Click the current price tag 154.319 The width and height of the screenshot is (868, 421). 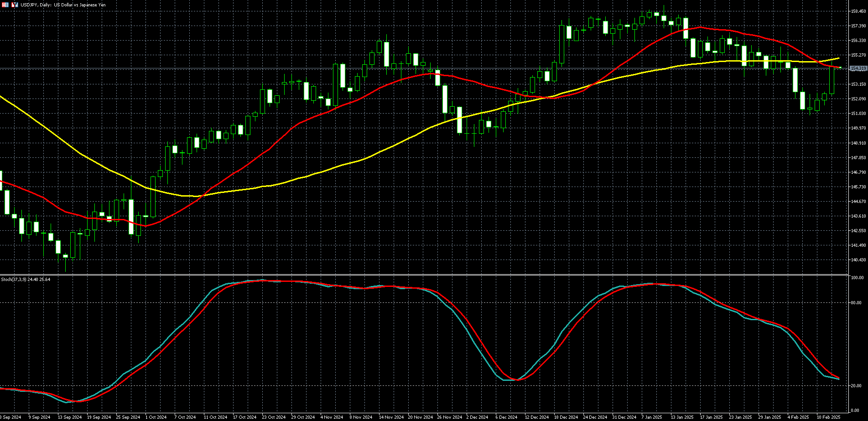858,68
